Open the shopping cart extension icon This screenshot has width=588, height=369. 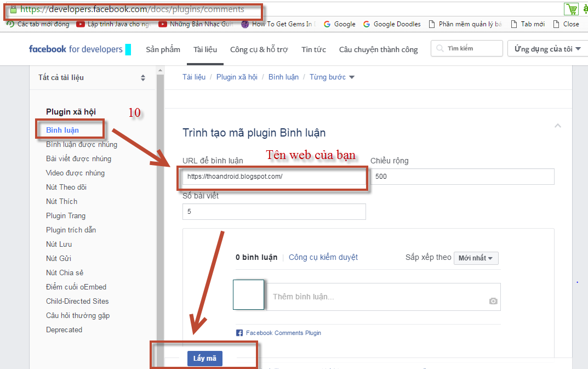click(x=571, y=9)
